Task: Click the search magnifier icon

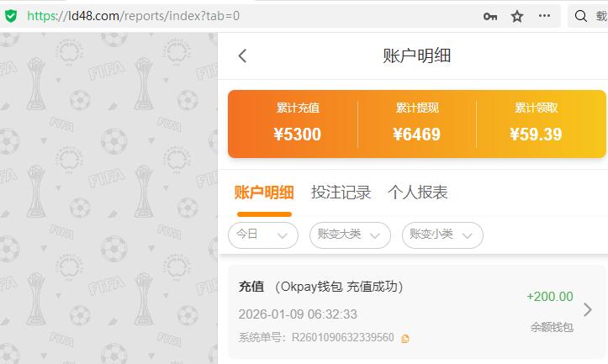Action: tap(580, 16)
